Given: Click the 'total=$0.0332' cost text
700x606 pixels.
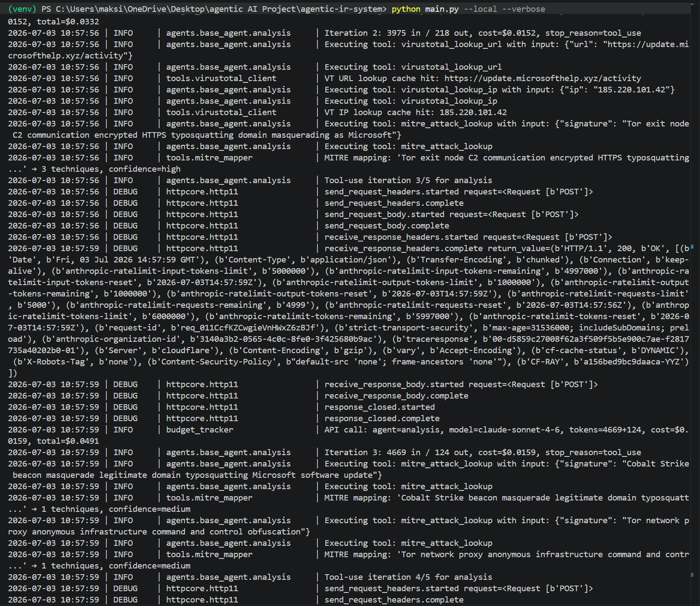Looking at the screenshot, I should point(68,21).
